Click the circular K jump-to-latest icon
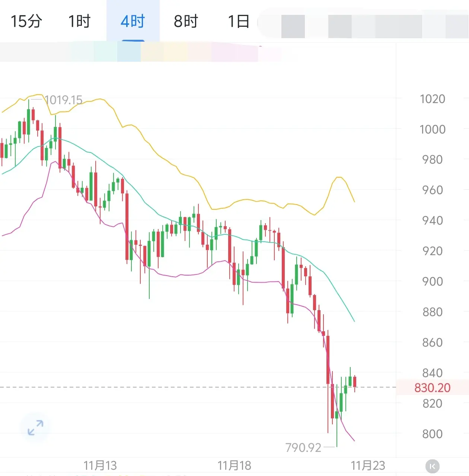469x476 pixels. 432,466
